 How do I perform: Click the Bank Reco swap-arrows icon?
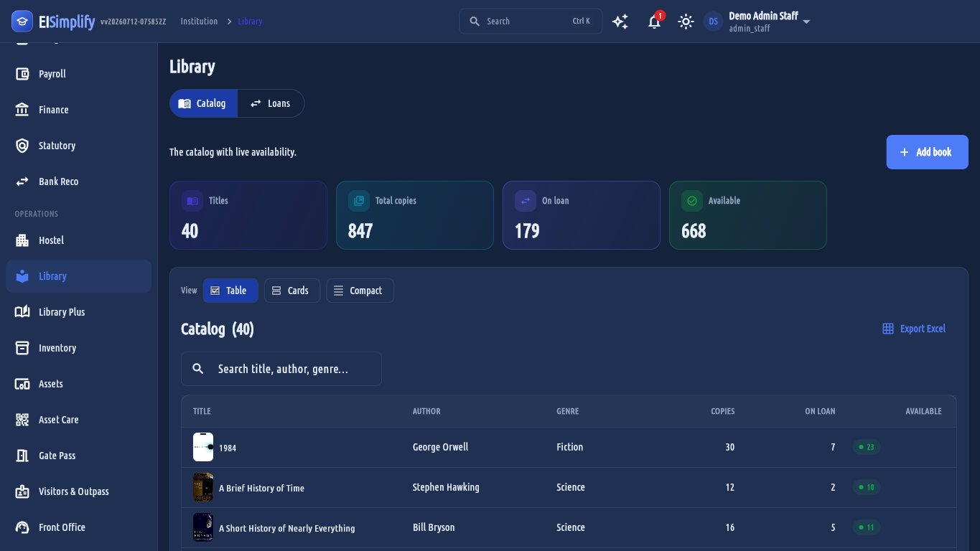22,182
